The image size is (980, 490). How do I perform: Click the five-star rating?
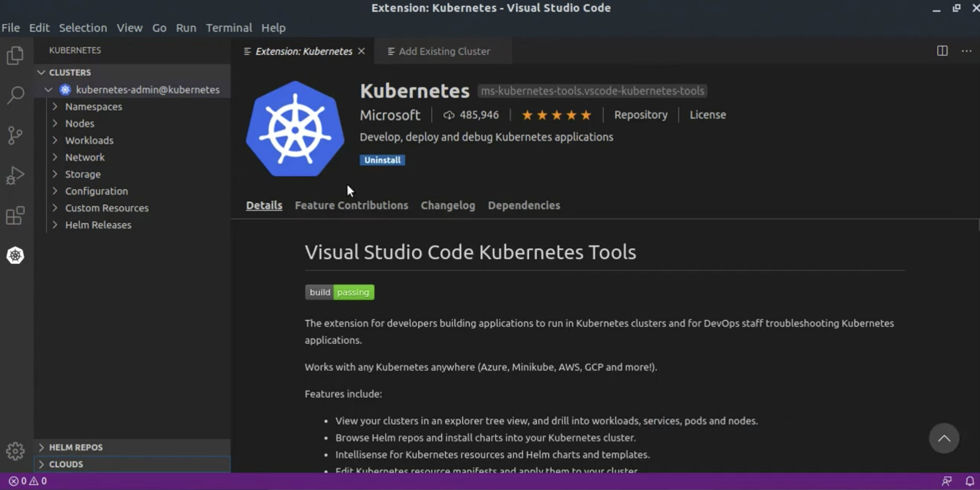pyautogui.click(x=556, y=115)
